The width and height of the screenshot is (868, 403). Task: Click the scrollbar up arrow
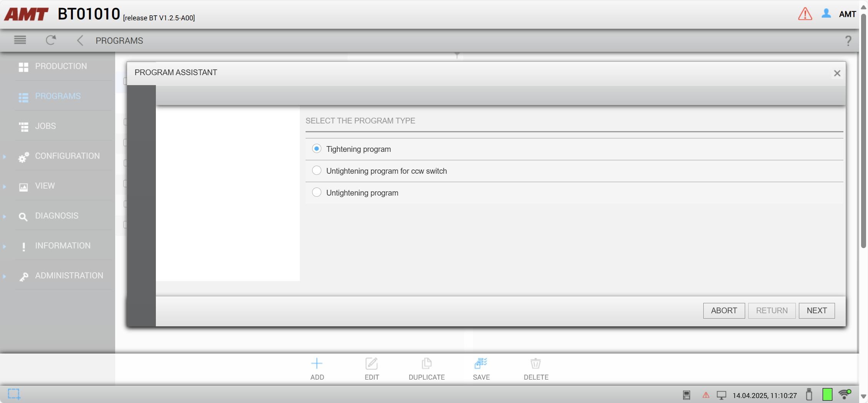coord(864,7)
